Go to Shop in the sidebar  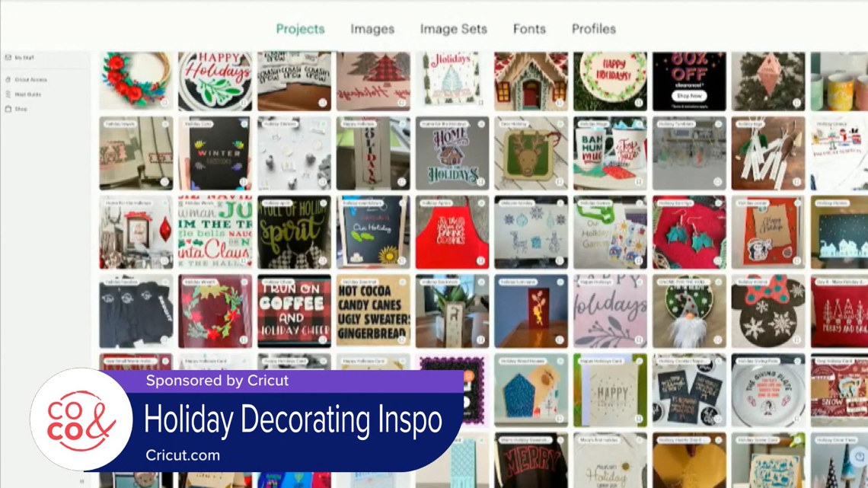20,109
